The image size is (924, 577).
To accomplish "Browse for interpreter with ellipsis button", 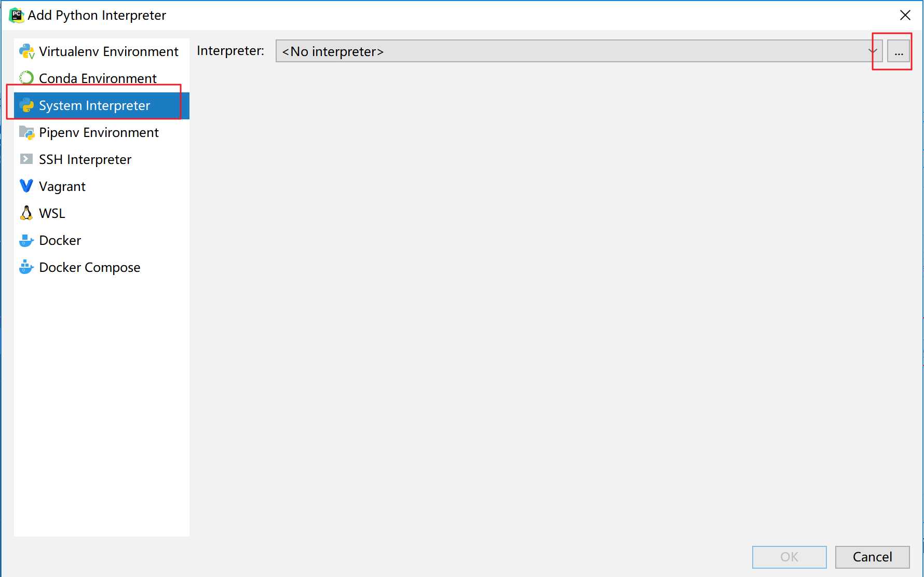I will click(899, 51).
